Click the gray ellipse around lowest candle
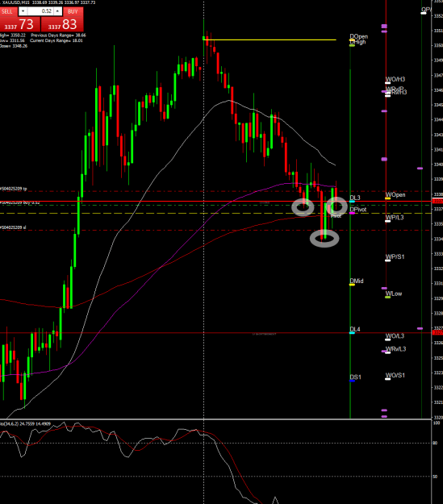Viewport: 443px width, 504px height. pos(324,239)
